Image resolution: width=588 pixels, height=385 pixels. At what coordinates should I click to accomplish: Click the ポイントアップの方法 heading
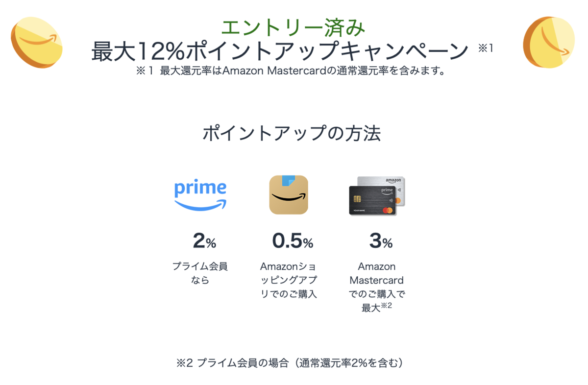[292, 134]
